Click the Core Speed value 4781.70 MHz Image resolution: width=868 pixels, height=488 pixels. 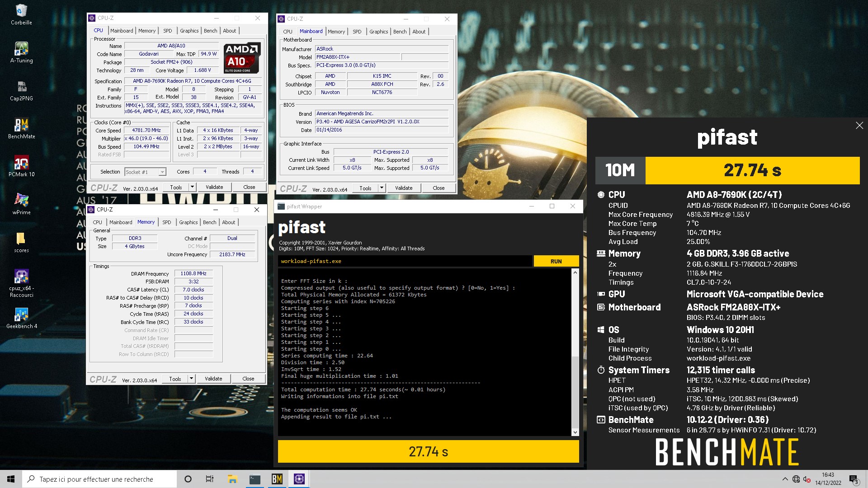click(x=146, y=130)
